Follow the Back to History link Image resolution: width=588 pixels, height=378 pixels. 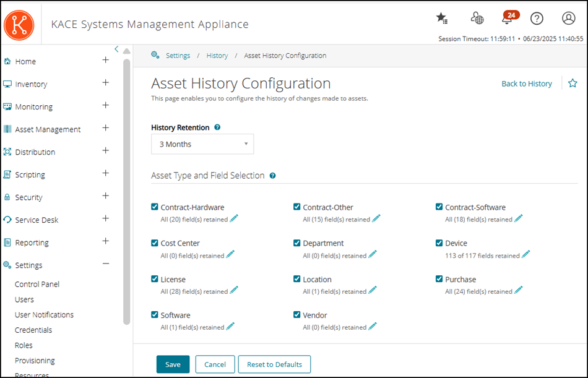click(527, 83)
